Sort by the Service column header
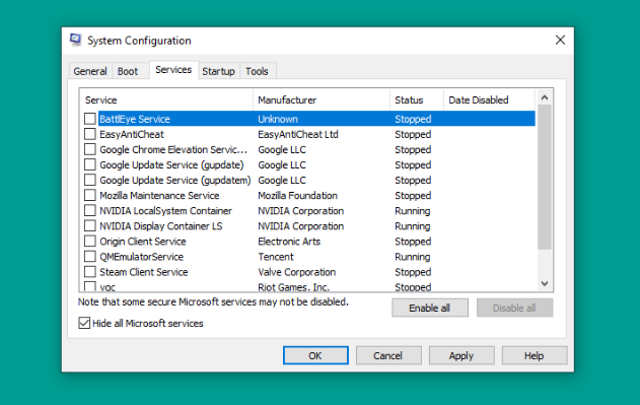The width and height of the screenshot is (640, 405). click(166, 100)
